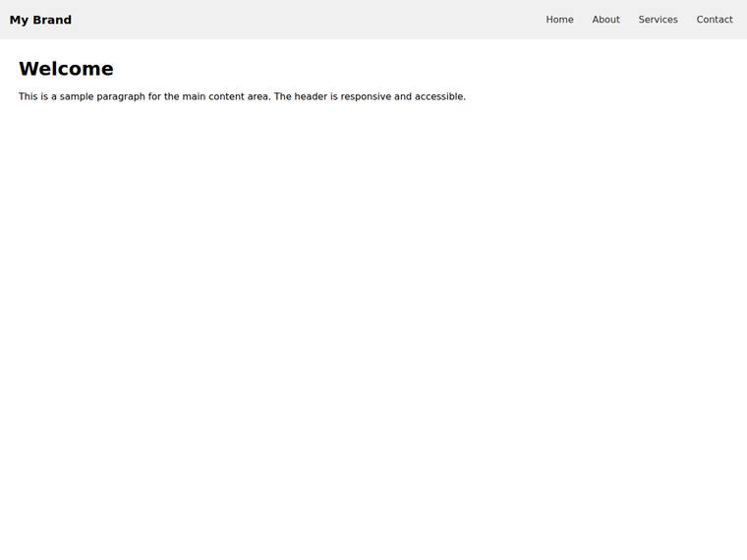Click the Welcome heading
The height and width of the screenshot is (560, 747).
66,69
